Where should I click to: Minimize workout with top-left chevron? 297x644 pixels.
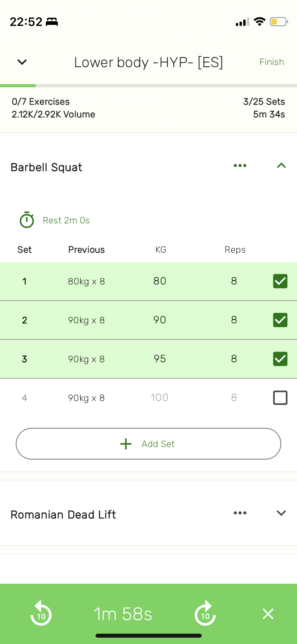(x=22, y=62)
